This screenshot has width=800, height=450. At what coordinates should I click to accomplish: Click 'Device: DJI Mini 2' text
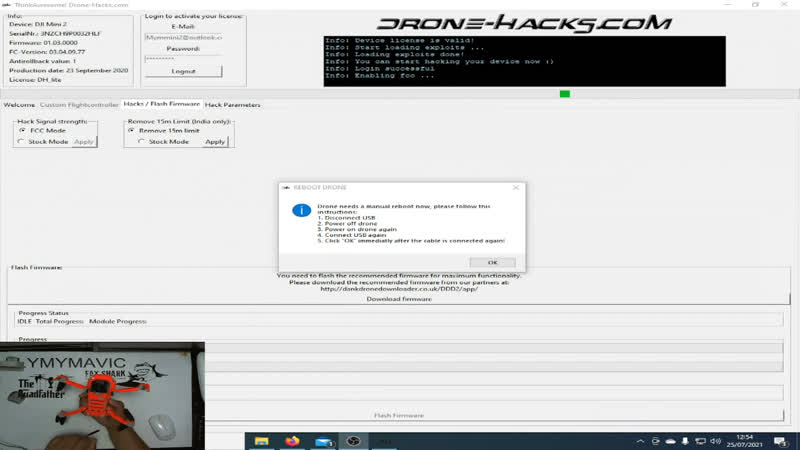click(38, 24)
